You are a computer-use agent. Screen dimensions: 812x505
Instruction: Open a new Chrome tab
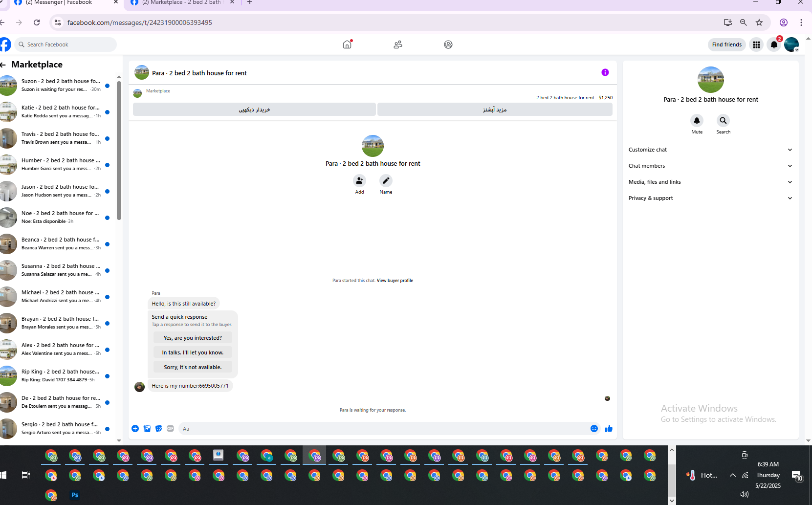pyautogui.click(x=250, y=2)
